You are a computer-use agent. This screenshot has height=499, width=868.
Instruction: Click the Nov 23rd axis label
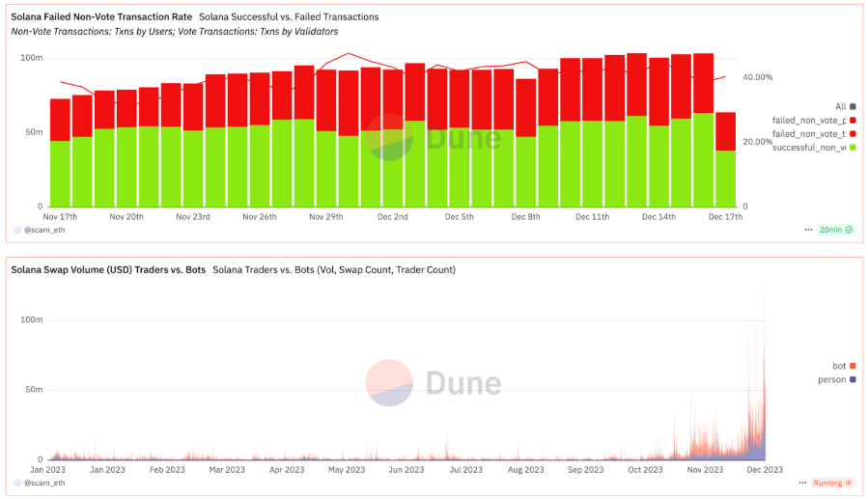tap(193, 217)
